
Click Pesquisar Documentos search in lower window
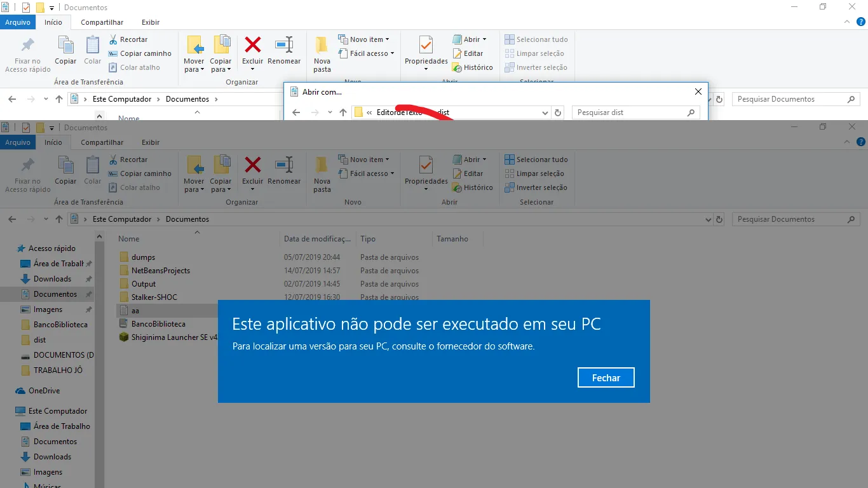pyautogui.click(x=796, y=219)
